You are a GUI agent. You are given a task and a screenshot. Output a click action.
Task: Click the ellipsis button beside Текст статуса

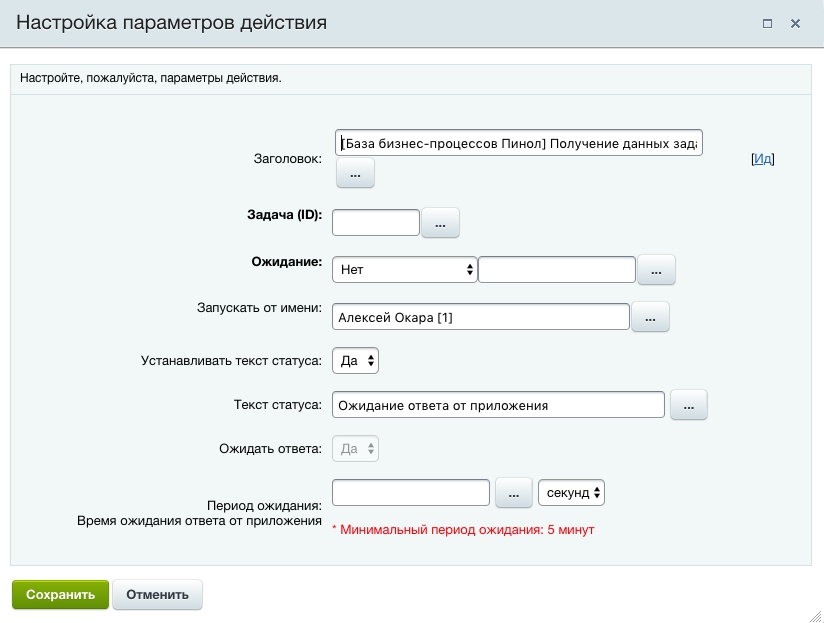(688, 405)
